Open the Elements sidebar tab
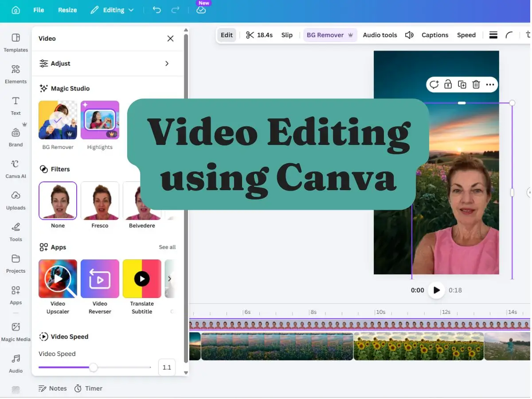 pos(16,74)
